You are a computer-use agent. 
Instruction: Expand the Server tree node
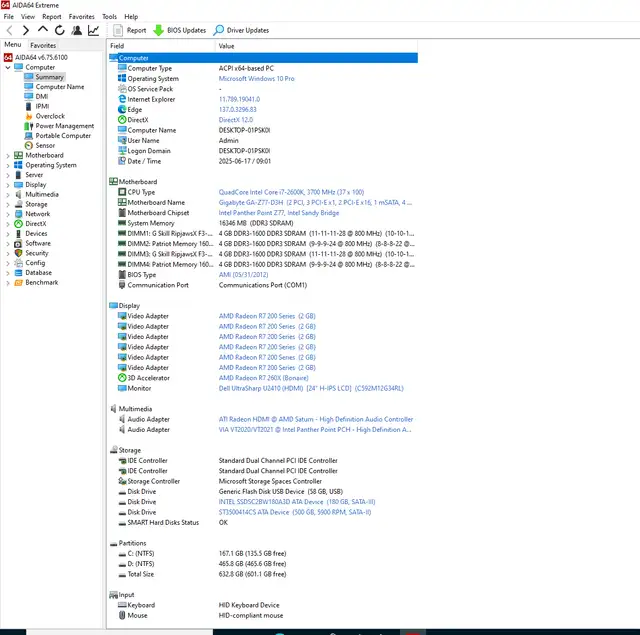8,175
